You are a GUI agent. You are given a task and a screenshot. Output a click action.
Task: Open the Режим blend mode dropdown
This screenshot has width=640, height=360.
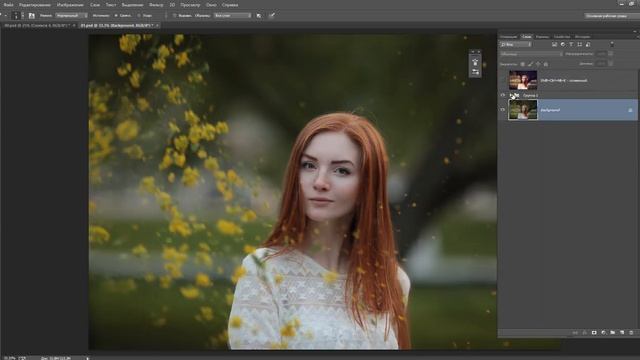71,16
